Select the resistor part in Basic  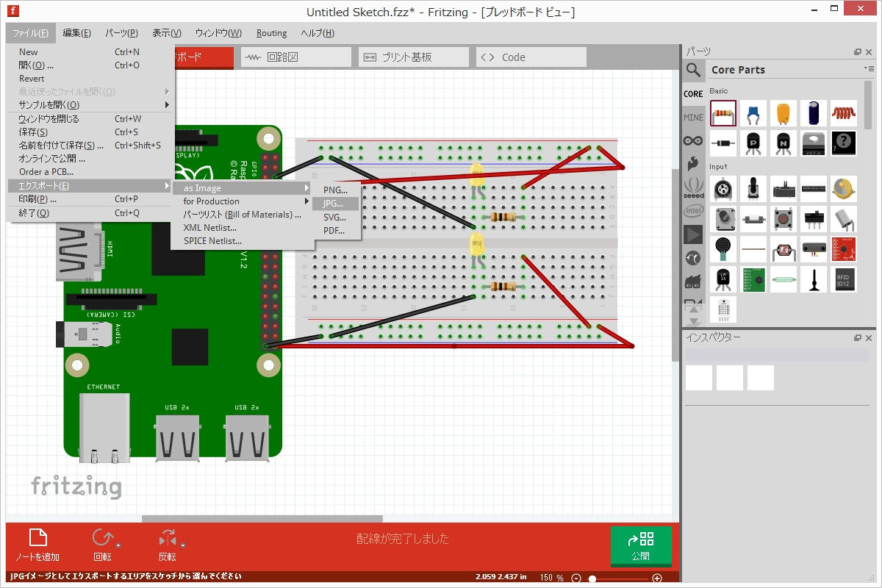723,114
